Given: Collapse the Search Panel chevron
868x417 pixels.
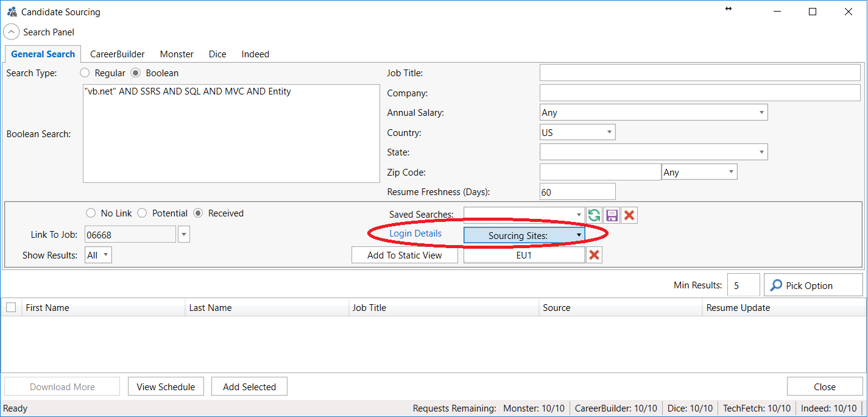Looking at the screenshot, I should pyautogui.click(x=12, y=32).
